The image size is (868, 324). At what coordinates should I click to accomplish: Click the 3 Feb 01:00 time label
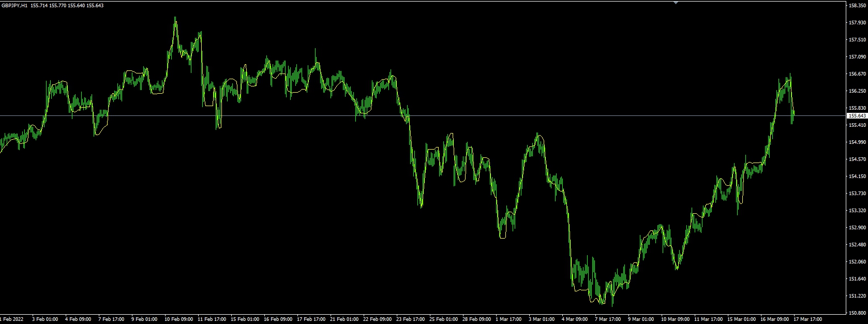(x=45, y=319)
